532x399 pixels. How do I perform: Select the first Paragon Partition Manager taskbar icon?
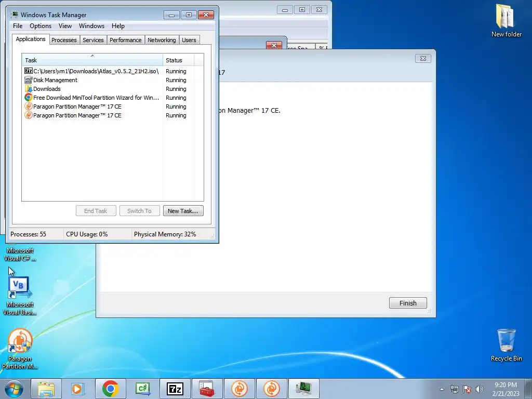239,389
